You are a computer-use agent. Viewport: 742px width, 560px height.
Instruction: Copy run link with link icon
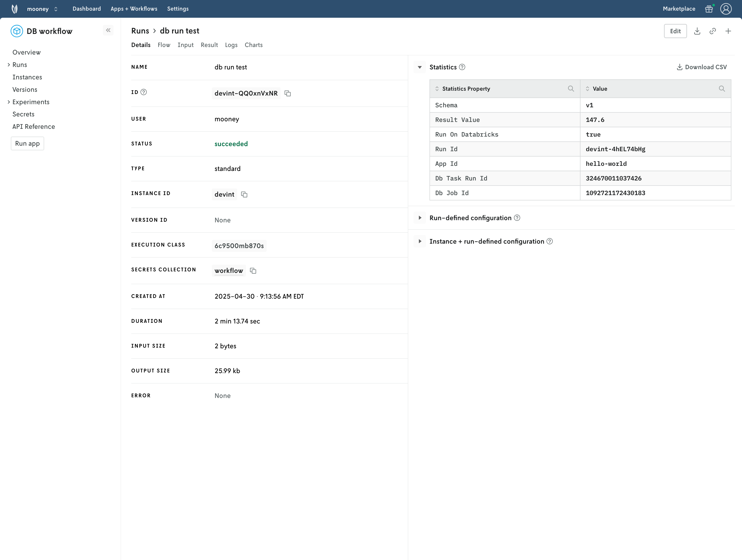coord(713,31)
